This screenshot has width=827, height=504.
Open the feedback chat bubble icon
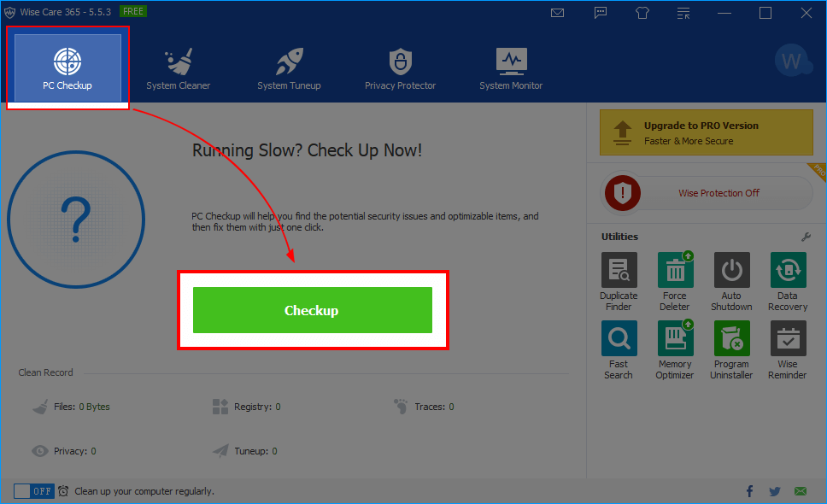point(601,13)
